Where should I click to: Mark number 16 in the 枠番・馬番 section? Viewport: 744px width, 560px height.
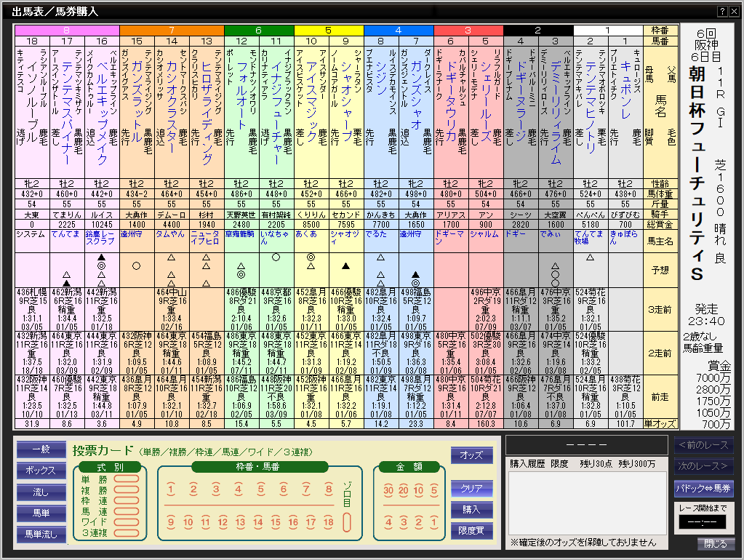pyautogui.click(x=293, y=522)
